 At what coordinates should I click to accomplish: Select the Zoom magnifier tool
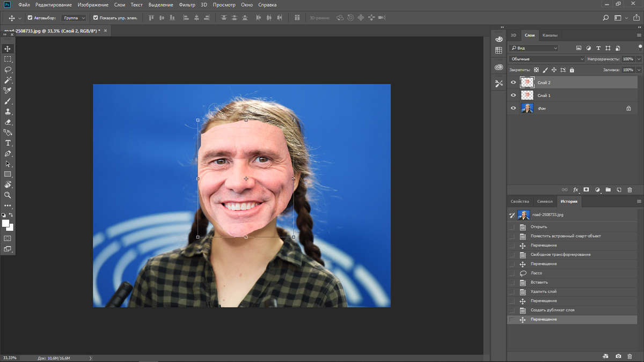pos(8,195)
